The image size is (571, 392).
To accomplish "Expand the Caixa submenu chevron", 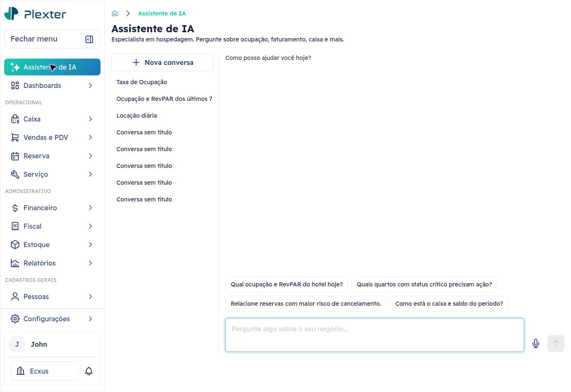I will (90, 119).
